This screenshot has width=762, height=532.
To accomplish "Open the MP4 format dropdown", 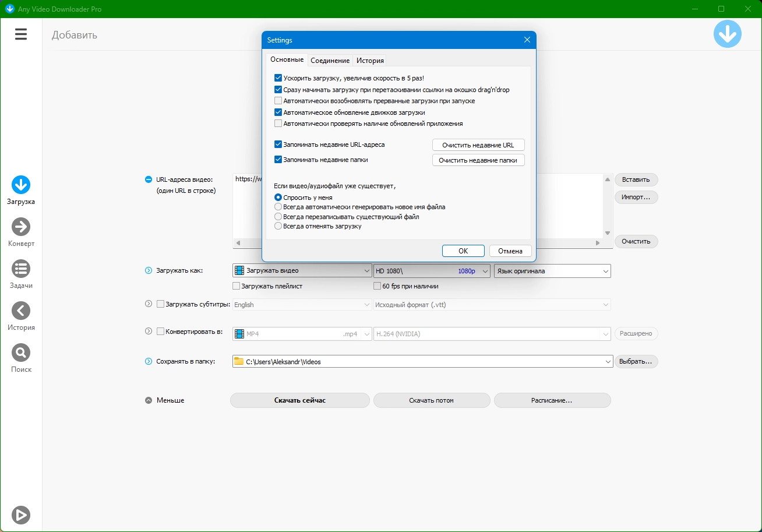I will tap(302, 334).
